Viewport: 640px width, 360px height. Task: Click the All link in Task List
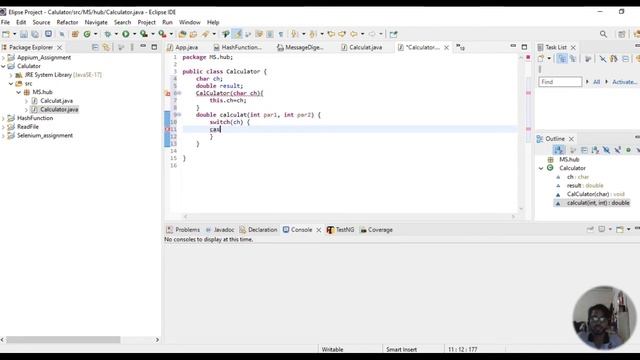(x=596, y=82)
